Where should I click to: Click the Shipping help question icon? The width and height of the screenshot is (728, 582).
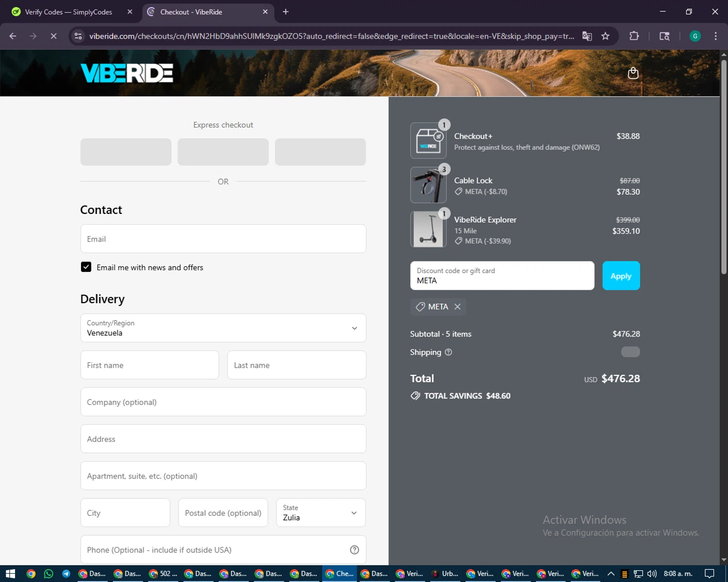[x=448, y=352]
